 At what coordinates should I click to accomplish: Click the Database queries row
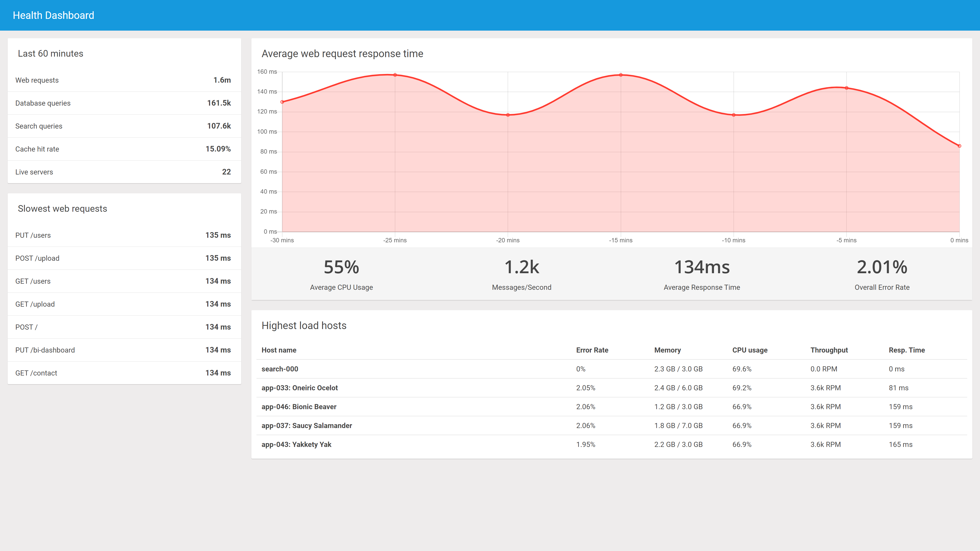click(x=124, y=103)
